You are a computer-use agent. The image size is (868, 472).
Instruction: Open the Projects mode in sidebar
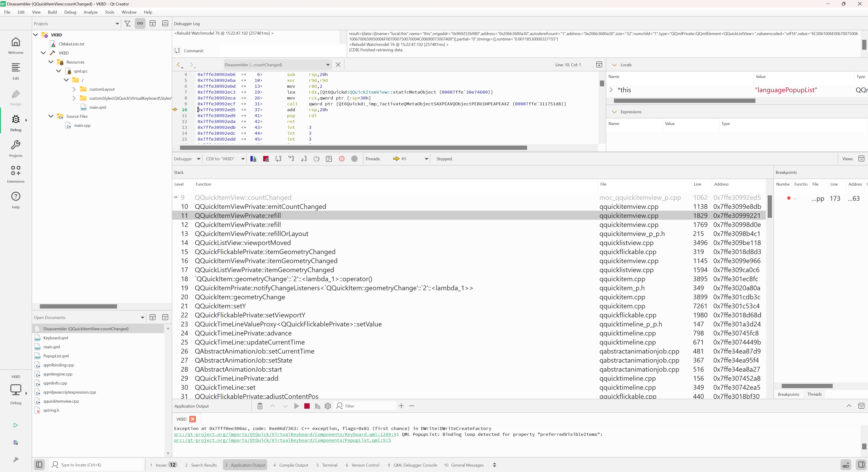click(16, 149)
